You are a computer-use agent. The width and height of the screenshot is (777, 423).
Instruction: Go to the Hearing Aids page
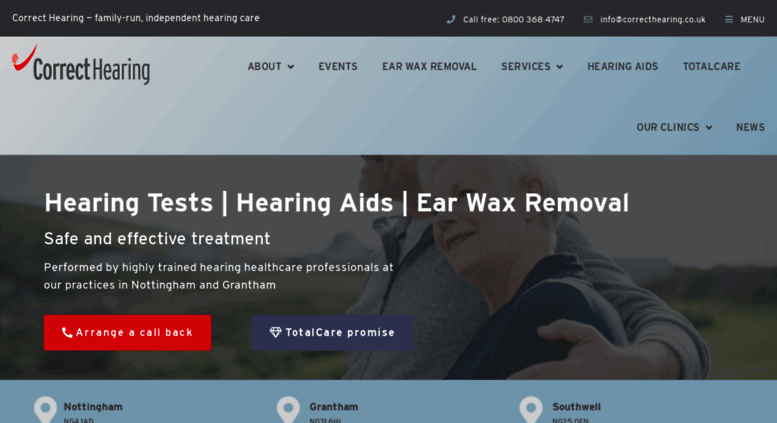[x=622, y=66]
